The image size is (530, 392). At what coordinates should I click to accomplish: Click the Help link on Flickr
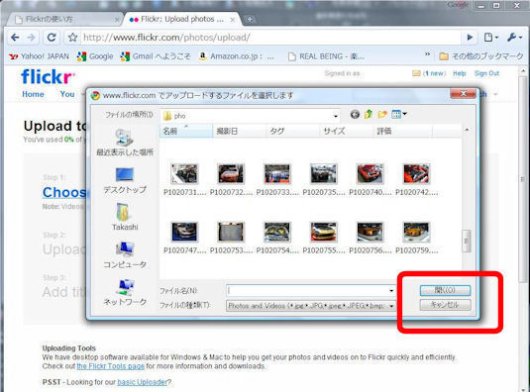(x=459, y=73)
